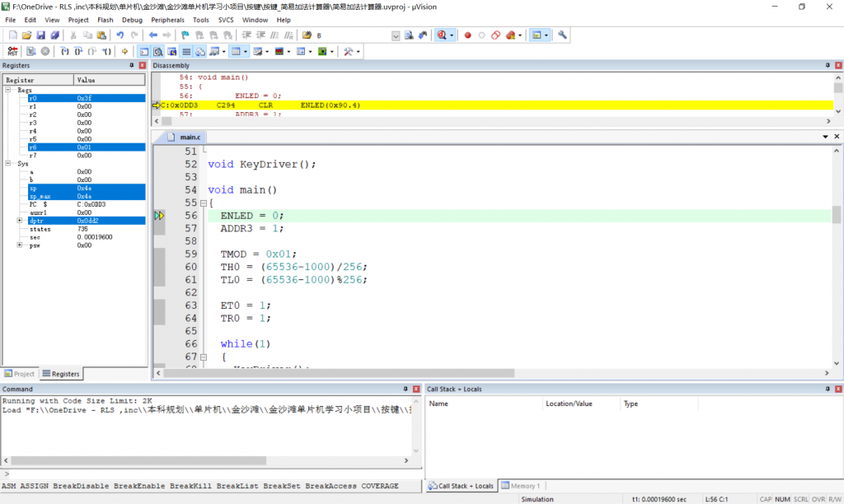Click the Show Next Statement arrow icon
844x504 pixels.
point(124,51)
